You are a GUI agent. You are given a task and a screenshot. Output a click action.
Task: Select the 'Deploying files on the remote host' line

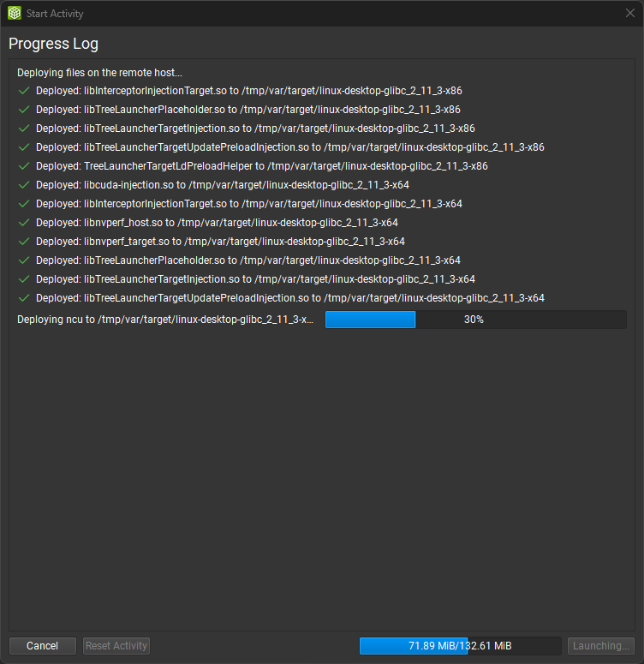coord(99,73)
